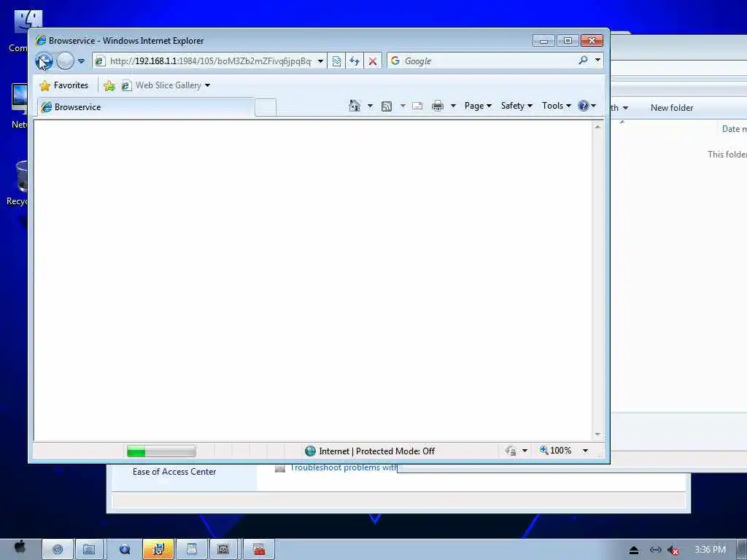
Task: Click the eject tray icon
Action: (x=634, y=551)
